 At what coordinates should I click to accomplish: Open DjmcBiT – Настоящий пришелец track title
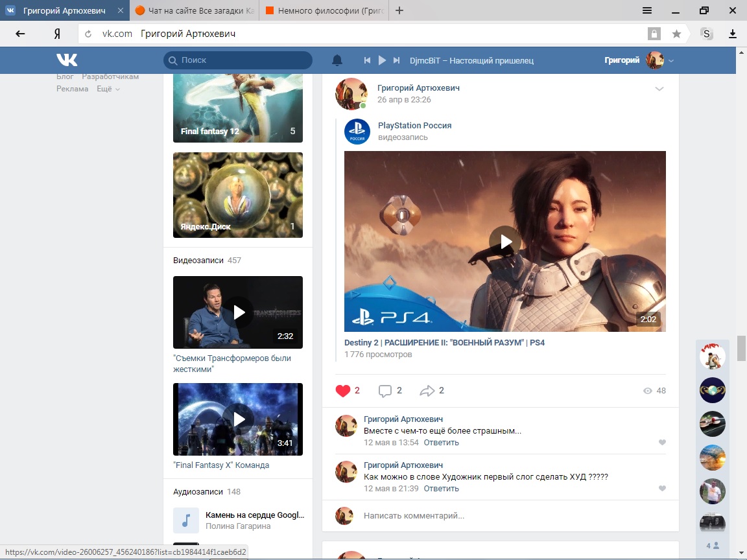click(471, 60)
